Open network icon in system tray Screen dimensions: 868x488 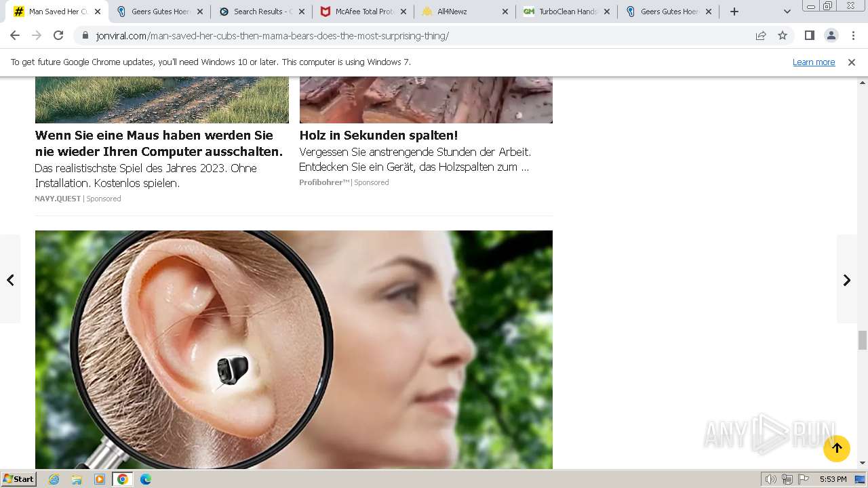click(787, 479)
